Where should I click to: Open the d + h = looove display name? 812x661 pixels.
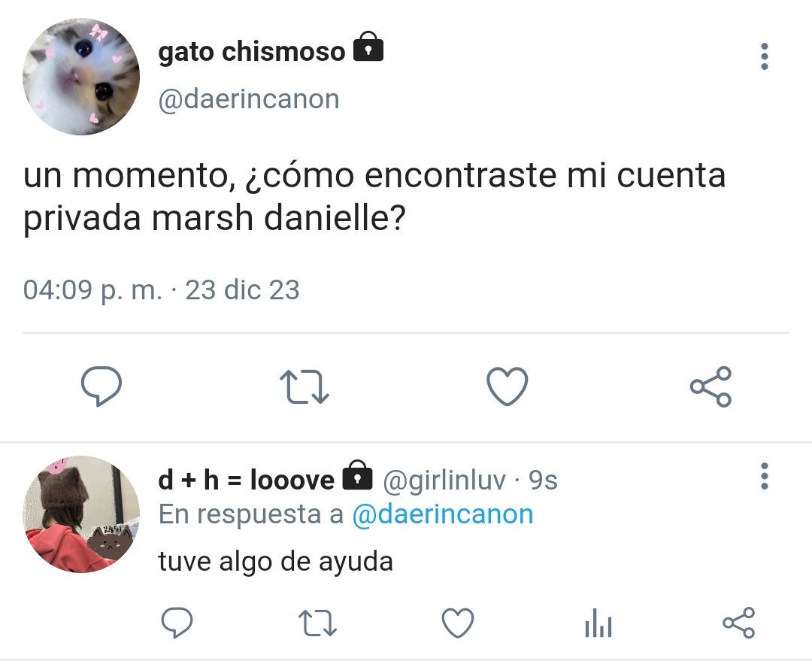[247, 480]
